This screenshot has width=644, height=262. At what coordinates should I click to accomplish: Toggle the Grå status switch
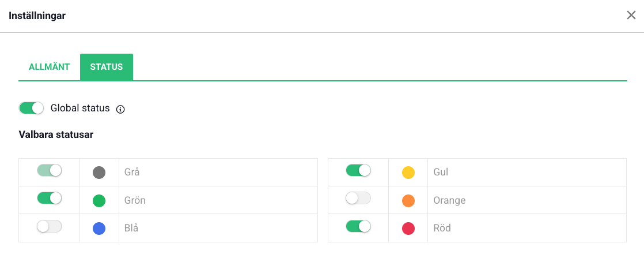pyautogui.click(x=50, y=170)
